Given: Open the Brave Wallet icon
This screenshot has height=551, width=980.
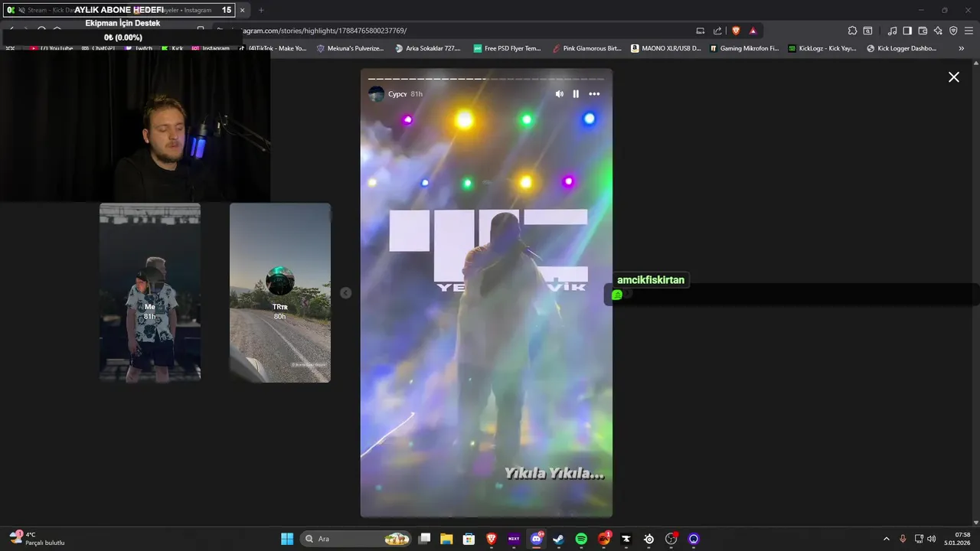Looking at the screenshot, I should (x=923, y=31).
